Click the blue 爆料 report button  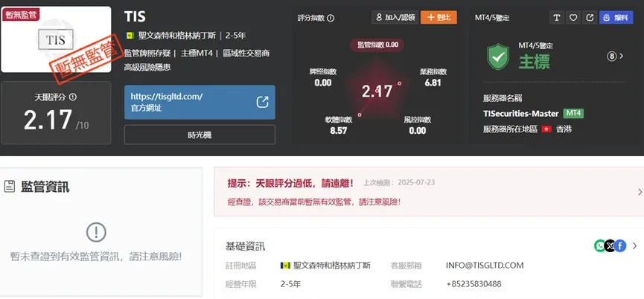[x=616, y=18]
